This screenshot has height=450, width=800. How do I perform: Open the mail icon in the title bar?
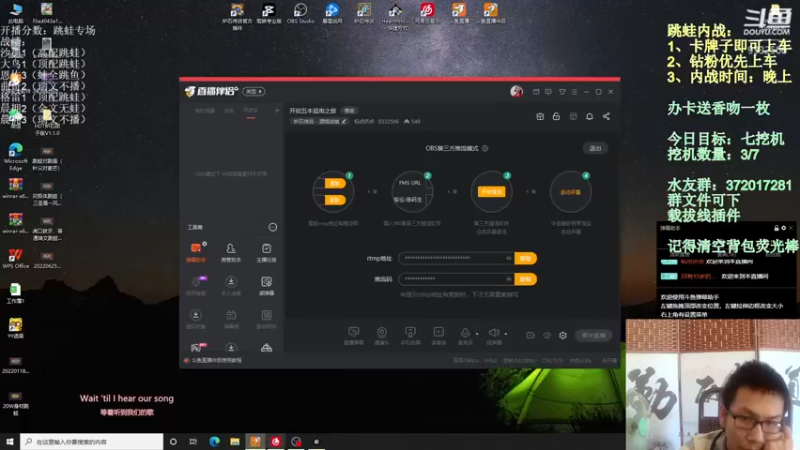point(536,92)
